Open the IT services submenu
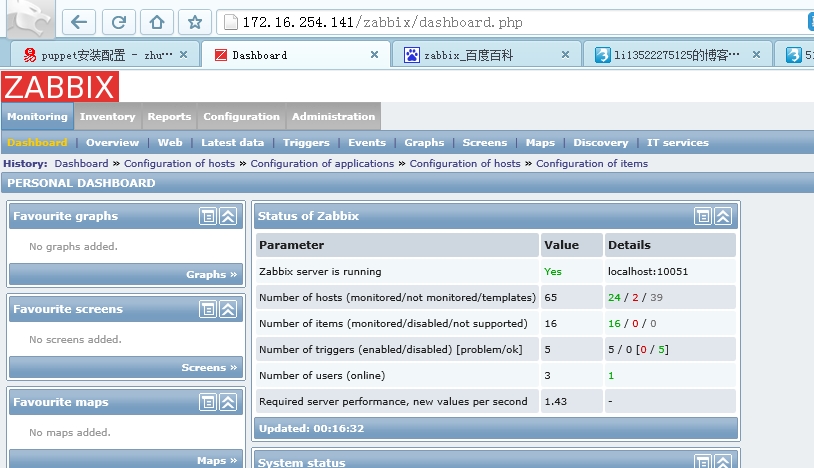This screenshot has height=468, width=814. (x=677, y=143)
